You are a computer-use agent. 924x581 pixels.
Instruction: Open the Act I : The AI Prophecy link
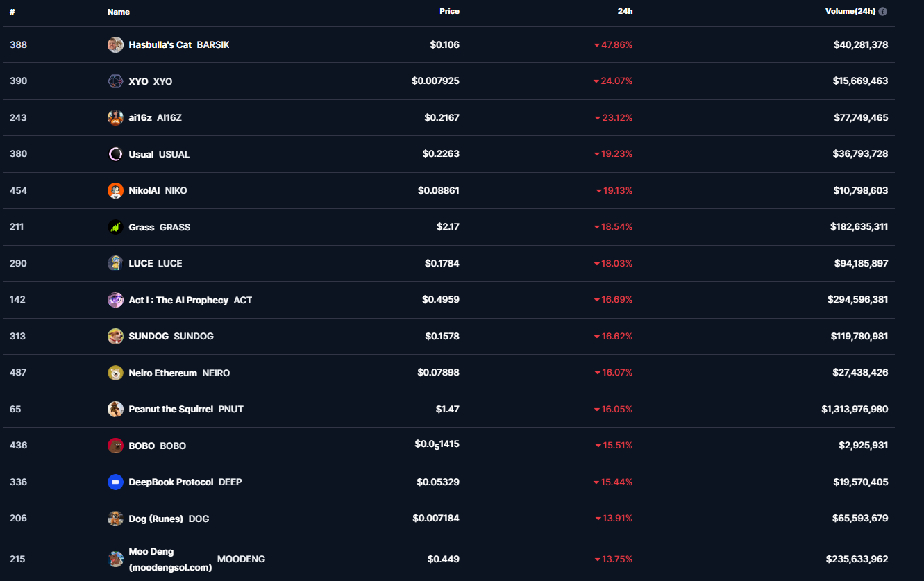coord(178,300)
